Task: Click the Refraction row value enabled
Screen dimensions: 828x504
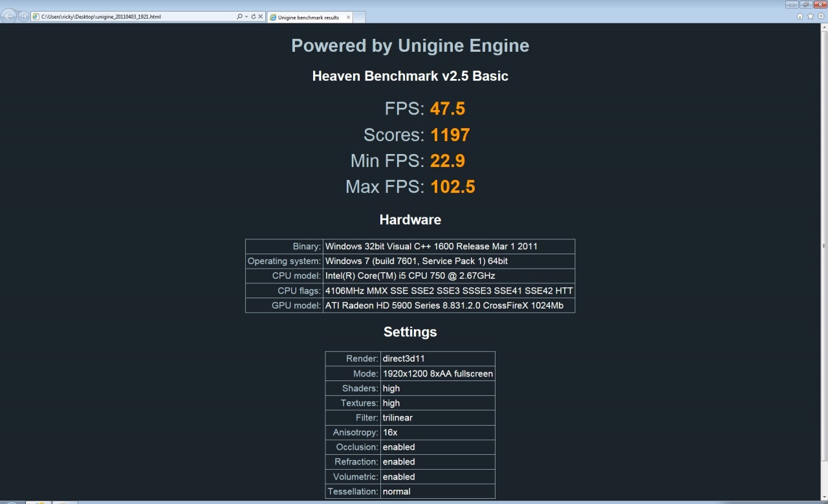Action: 438,462
